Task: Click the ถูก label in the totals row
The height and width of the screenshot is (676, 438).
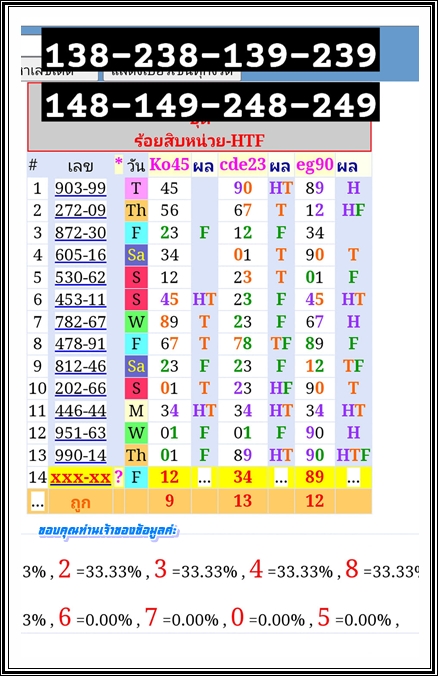Action: click(80, 502)
